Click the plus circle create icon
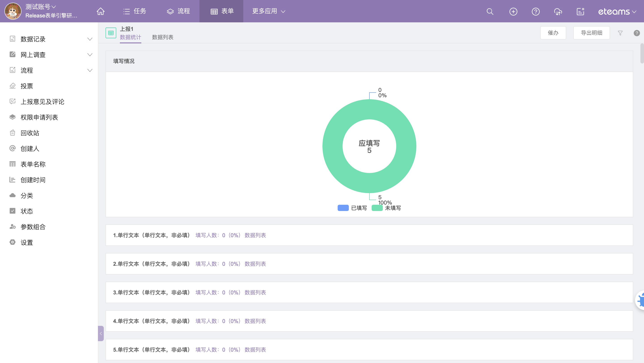Screen dimensions: 644x363 click(x=513, y=11)
